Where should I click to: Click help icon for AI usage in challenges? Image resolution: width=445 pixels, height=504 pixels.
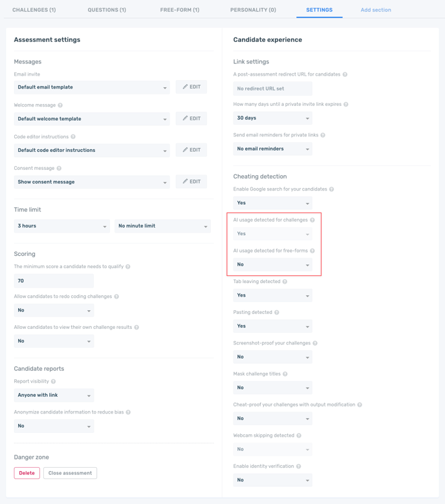(312, 220)
